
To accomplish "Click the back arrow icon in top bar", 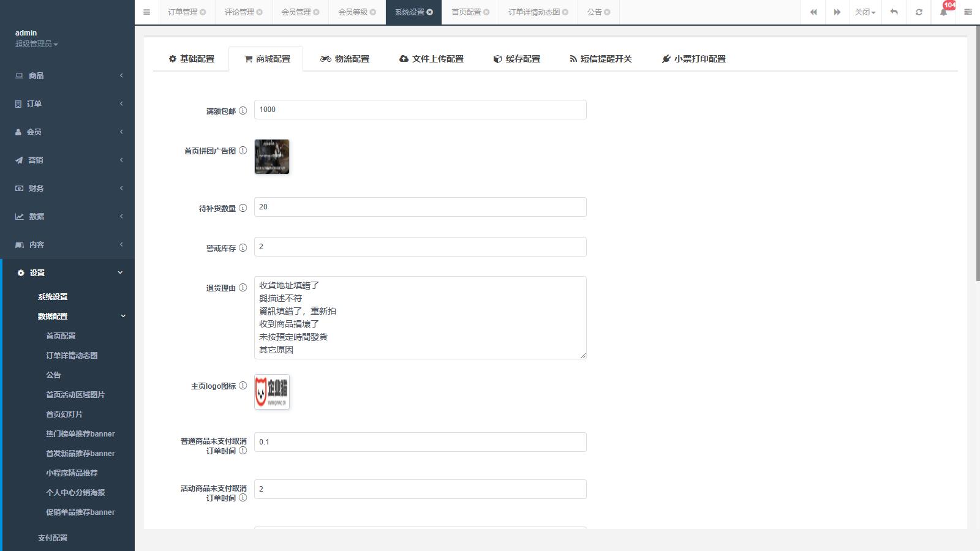I will tap(894, 12).
